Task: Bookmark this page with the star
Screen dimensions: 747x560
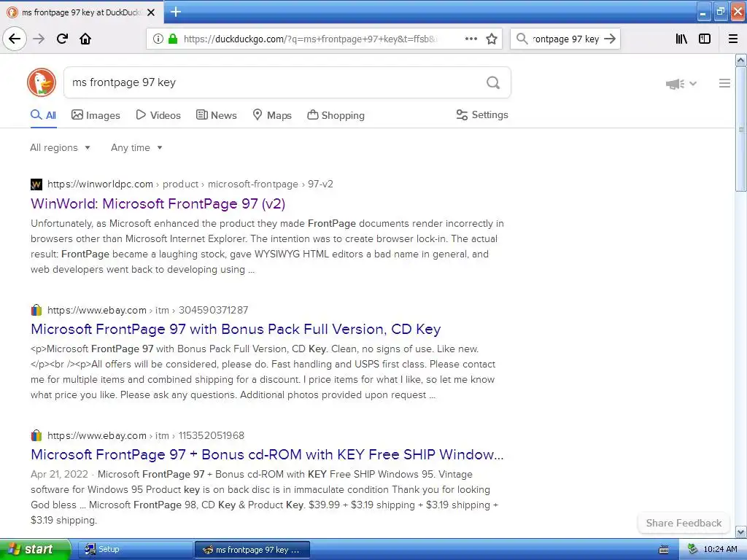Action: coord(492,39)
